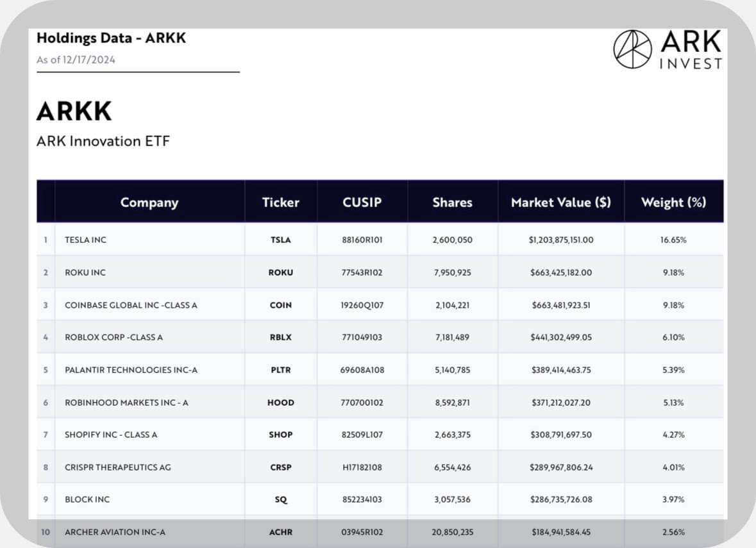Select market value $1,203,875,151.00
Image resolution: width=756 pixels, height=548 pixels.
[561, 240]
